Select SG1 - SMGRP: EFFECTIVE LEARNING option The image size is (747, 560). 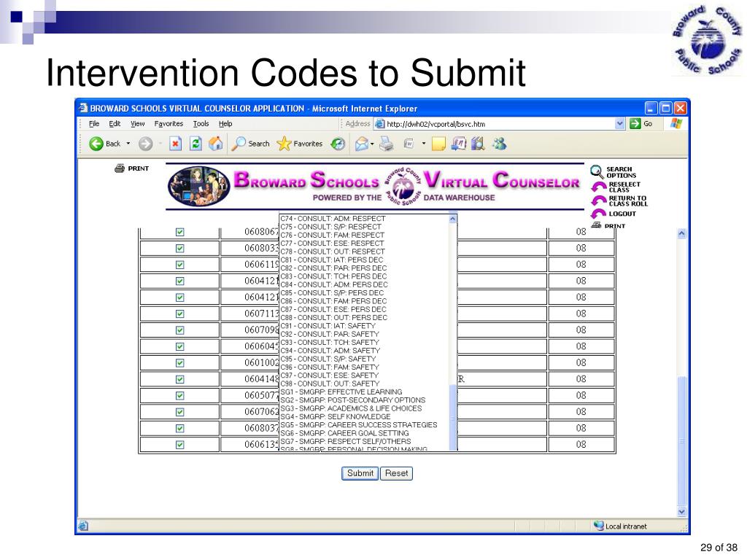pos(341,392)
